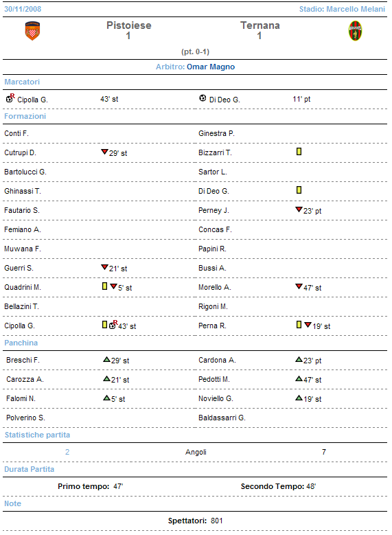Click the match date 30/11/2008
Image resolution: width=392 pixels, height=535 pixels.
pyautogui.click(x=23, y=9)
